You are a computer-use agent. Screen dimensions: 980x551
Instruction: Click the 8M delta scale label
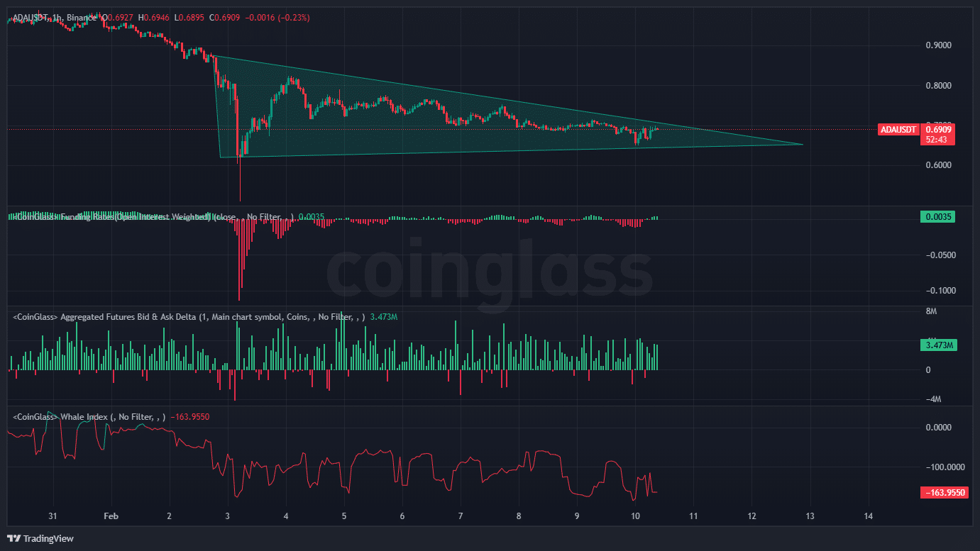931,311
